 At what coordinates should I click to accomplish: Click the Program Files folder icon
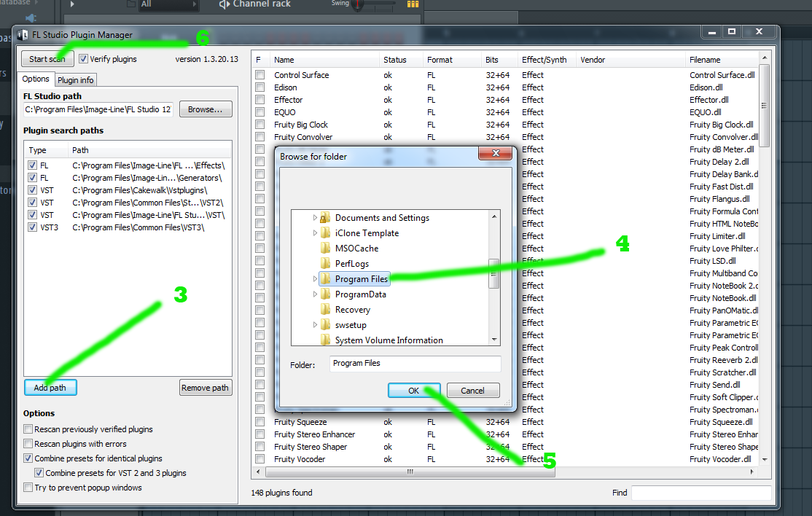325,279
